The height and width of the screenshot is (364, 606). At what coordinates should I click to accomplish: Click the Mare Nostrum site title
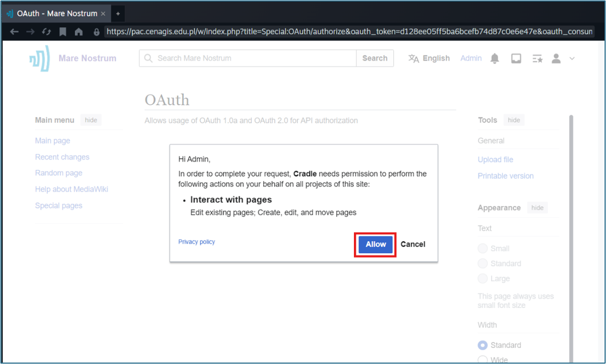87,58
